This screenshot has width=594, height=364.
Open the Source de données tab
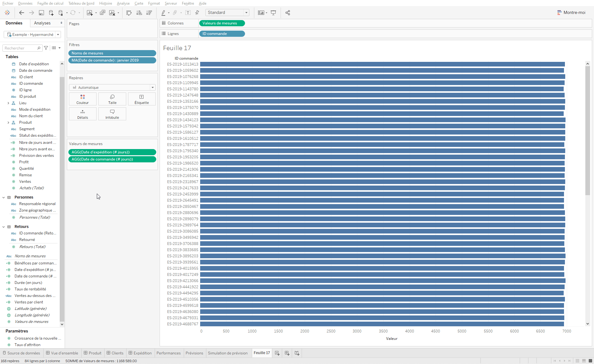[22, 353]
